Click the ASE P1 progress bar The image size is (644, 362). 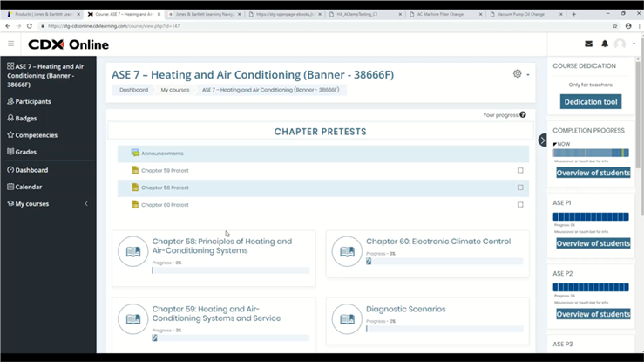point(591,216)
